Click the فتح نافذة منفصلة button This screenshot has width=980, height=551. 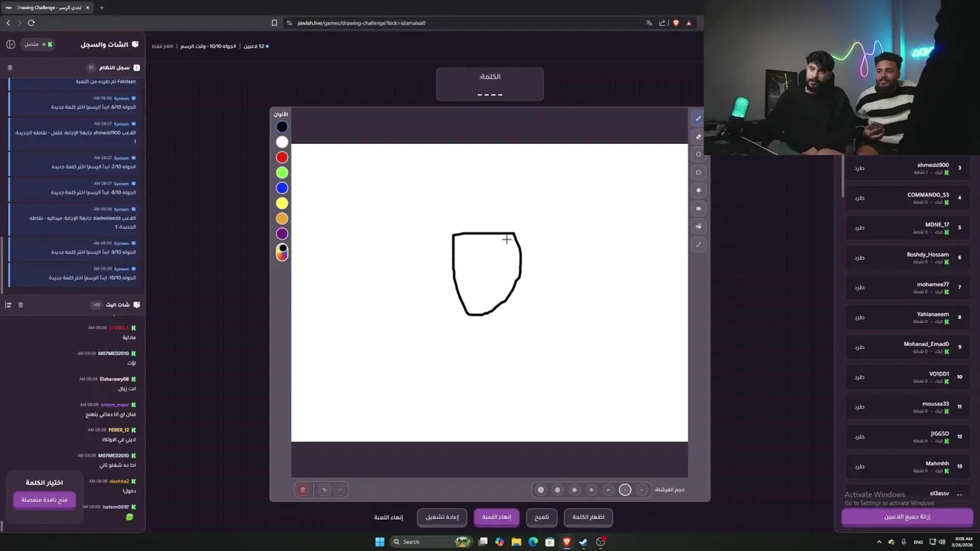(44, 500)
